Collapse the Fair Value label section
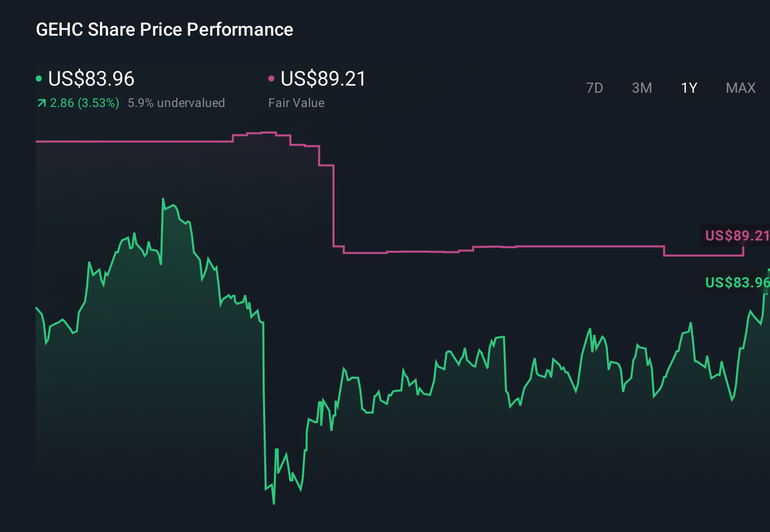 coord(296,102)
